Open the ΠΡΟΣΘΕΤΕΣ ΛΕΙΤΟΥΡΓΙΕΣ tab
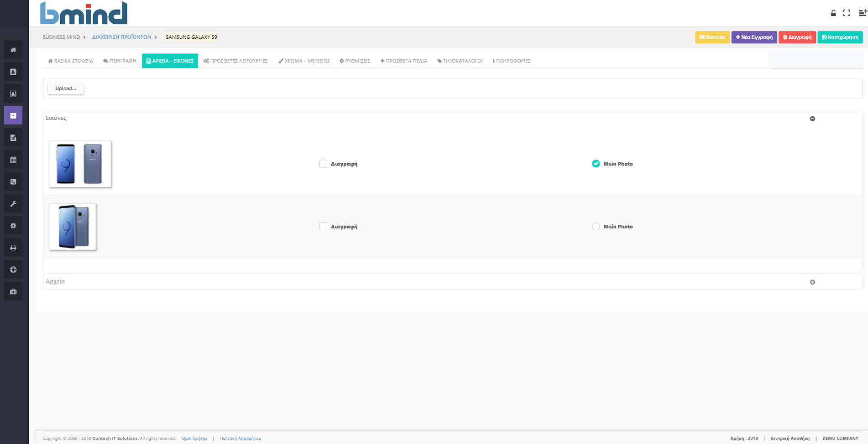868x444 pixels. tap(235, 61)
